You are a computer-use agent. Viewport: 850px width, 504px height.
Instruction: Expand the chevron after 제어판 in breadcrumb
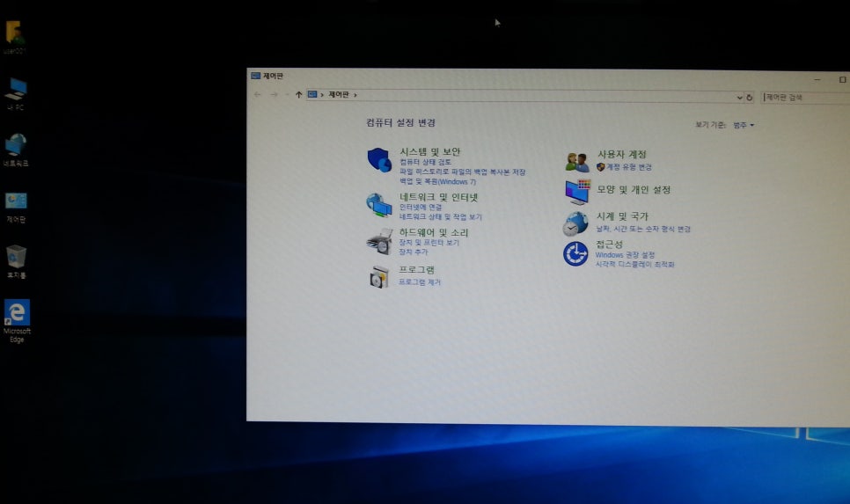[355, 95]
